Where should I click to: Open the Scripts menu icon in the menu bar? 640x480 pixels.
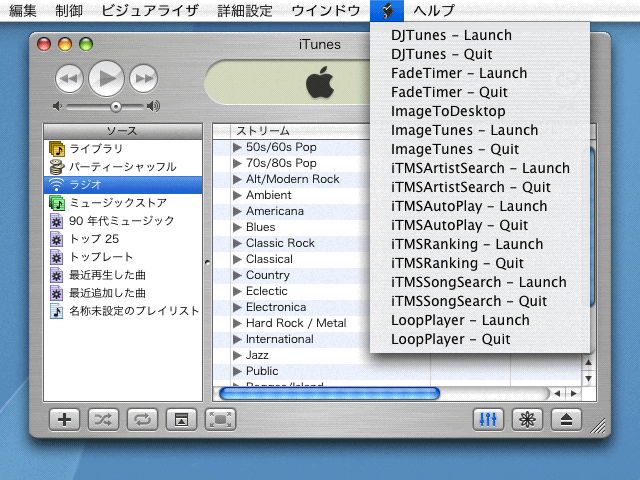click(387, 11)
